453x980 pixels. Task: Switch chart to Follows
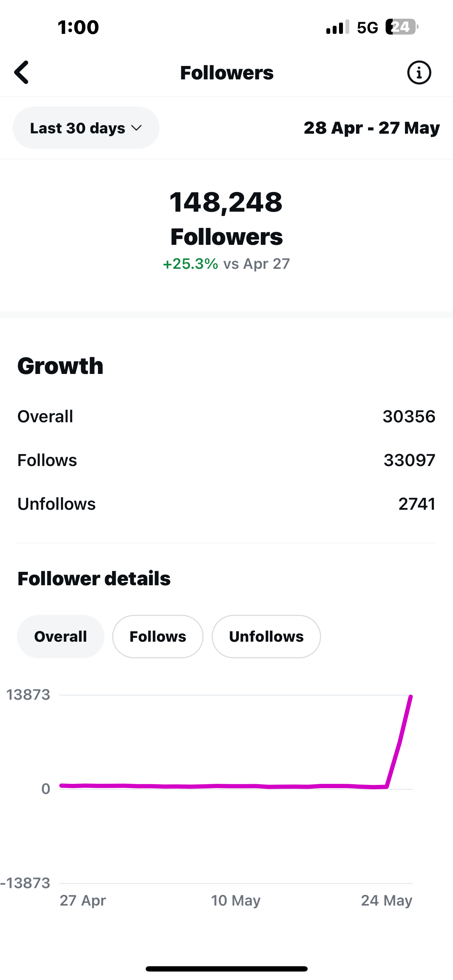[158, 636]
